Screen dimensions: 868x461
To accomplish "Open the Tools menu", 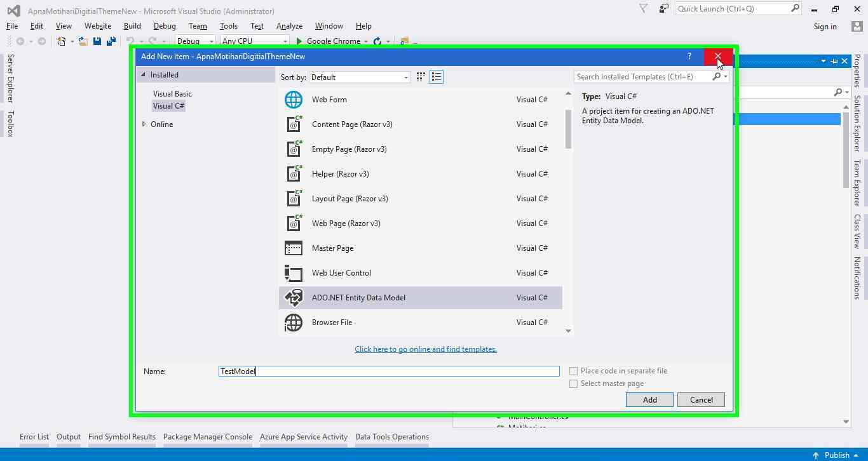I will click(229, 26).
